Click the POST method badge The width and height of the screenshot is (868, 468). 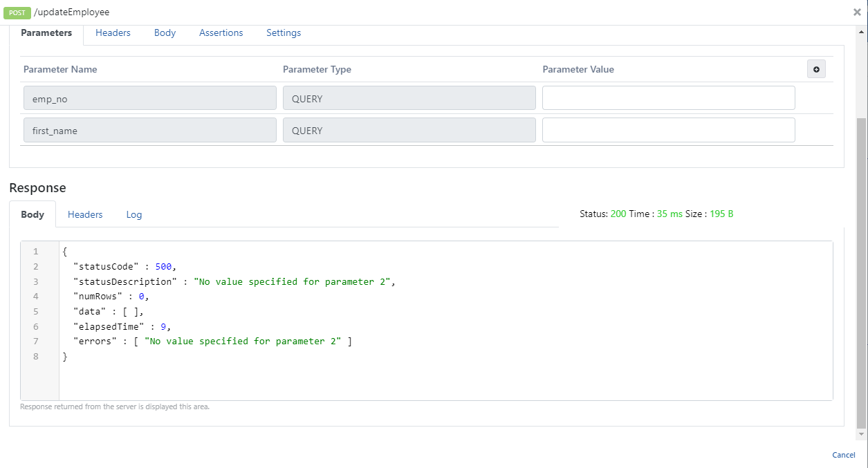point(17,12)
